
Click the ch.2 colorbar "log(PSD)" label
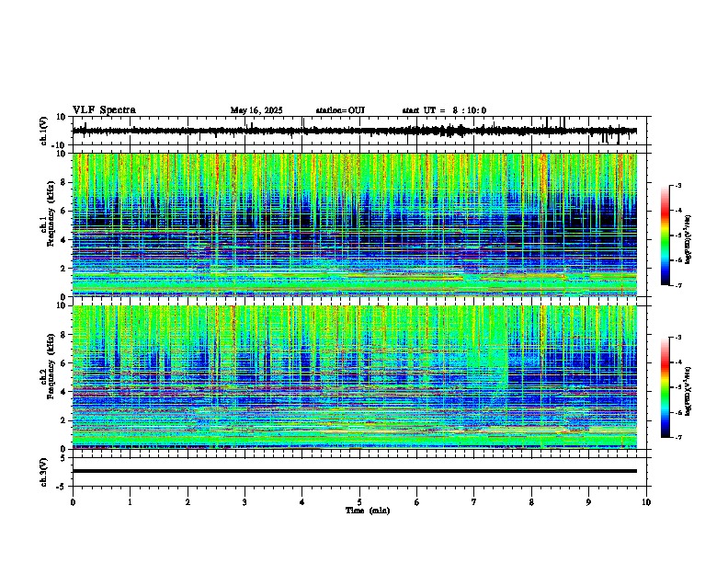[x=688, y=391]
